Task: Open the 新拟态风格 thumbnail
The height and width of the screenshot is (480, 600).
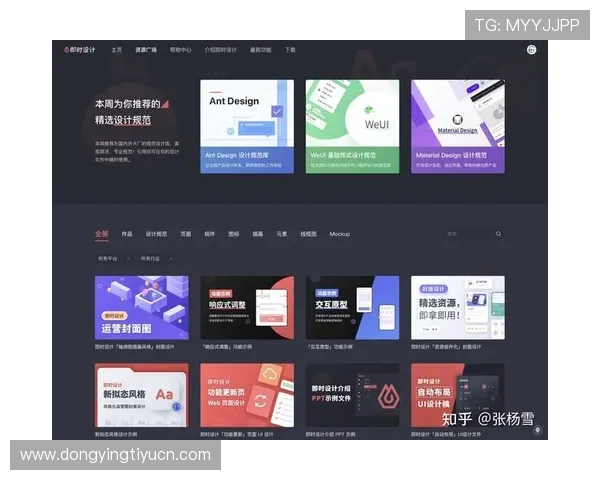Action: [x=142, y=395]
